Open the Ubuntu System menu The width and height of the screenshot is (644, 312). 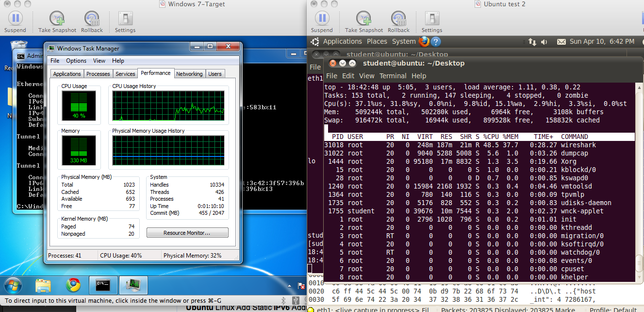coord(404,42)
